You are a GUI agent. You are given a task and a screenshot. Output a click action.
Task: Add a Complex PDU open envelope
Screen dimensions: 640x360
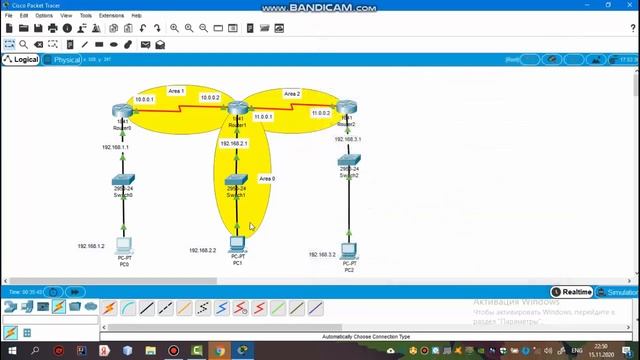(x=160, y=44)
